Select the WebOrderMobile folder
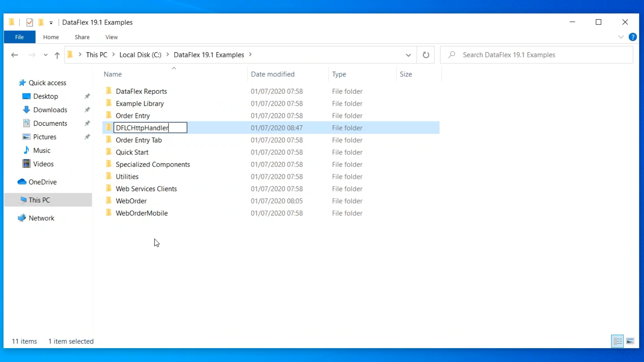 click(142, 213)
